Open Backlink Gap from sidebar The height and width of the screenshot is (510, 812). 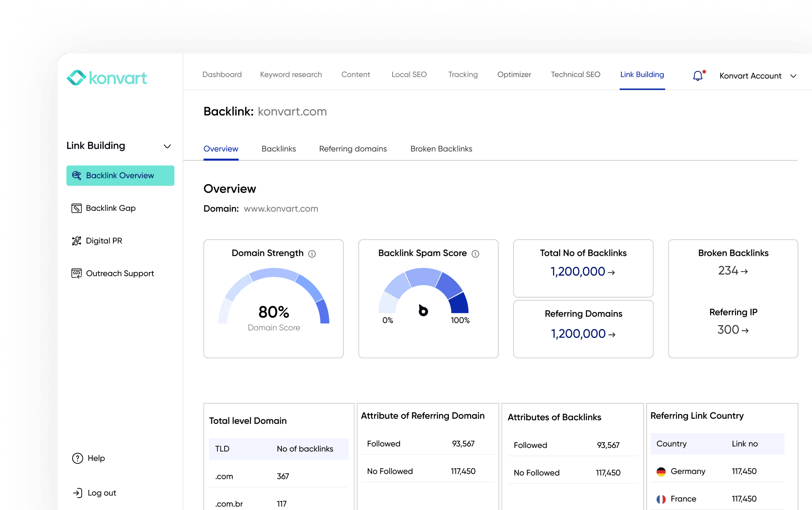point(110,208)
